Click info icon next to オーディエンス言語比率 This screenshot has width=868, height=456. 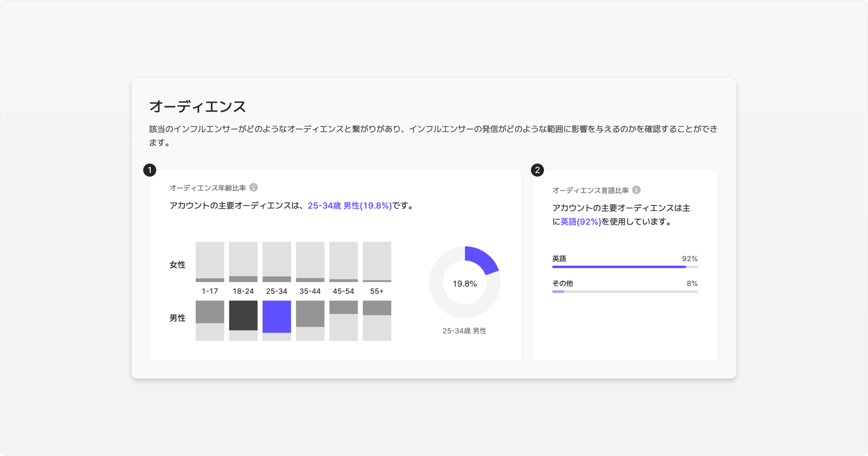tap(636, 190)
